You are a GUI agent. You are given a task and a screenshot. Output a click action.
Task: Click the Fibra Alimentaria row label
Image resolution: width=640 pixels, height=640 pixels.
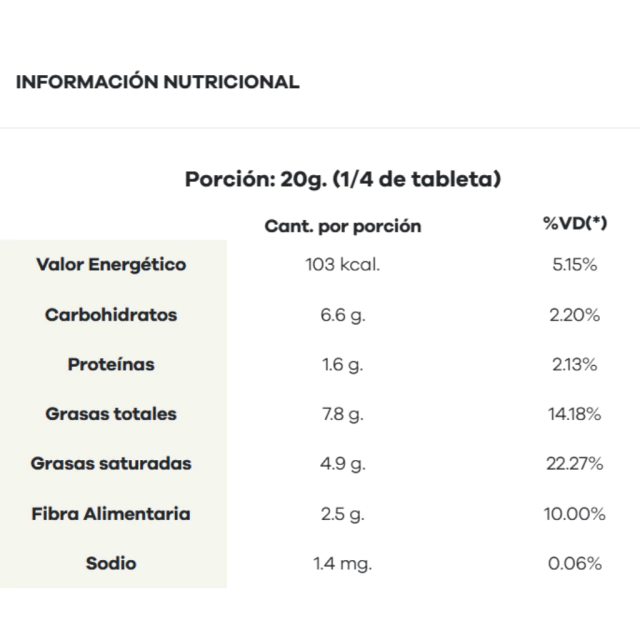(111, 514)
